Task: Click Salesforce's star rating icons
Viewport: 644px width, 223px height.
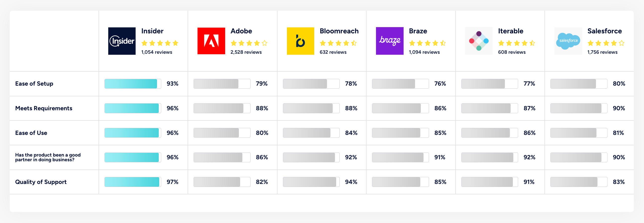Action: point(606,43)
